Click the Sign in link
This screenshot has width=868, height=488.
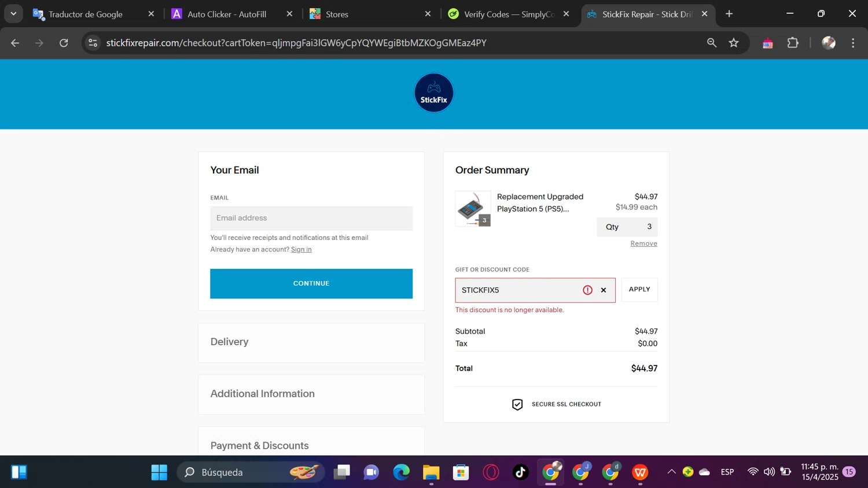tap(301, 249)
